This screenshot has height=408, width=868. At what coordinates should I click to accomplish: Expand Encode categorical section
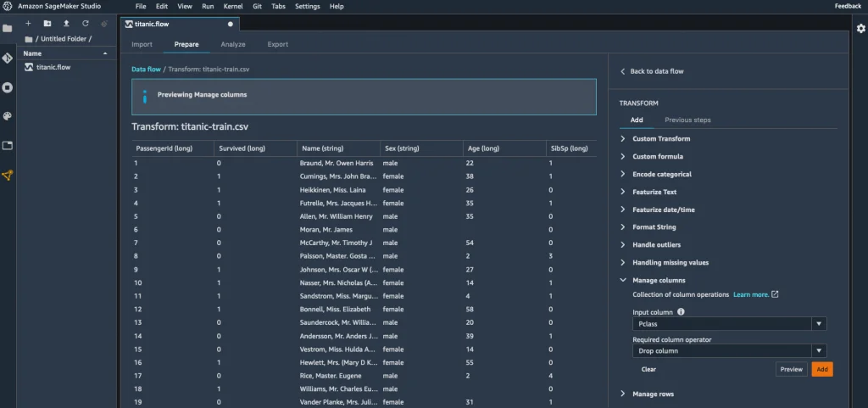(661, 174)
